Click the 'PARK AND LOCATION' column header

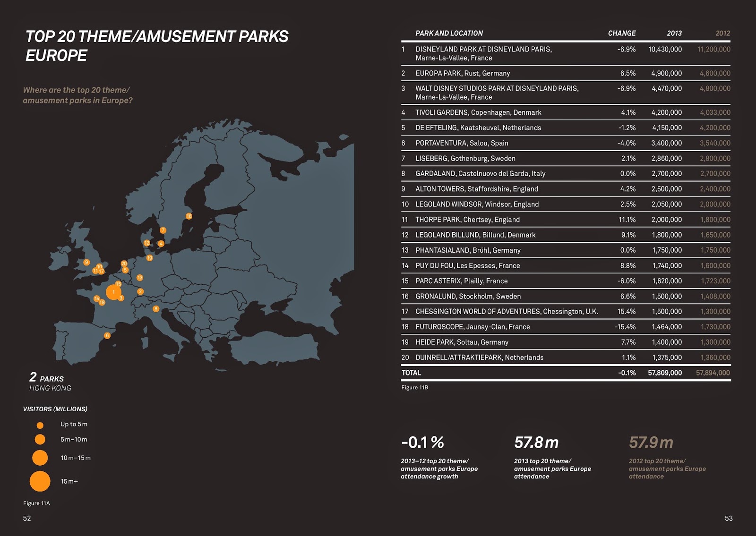(449, 33)
